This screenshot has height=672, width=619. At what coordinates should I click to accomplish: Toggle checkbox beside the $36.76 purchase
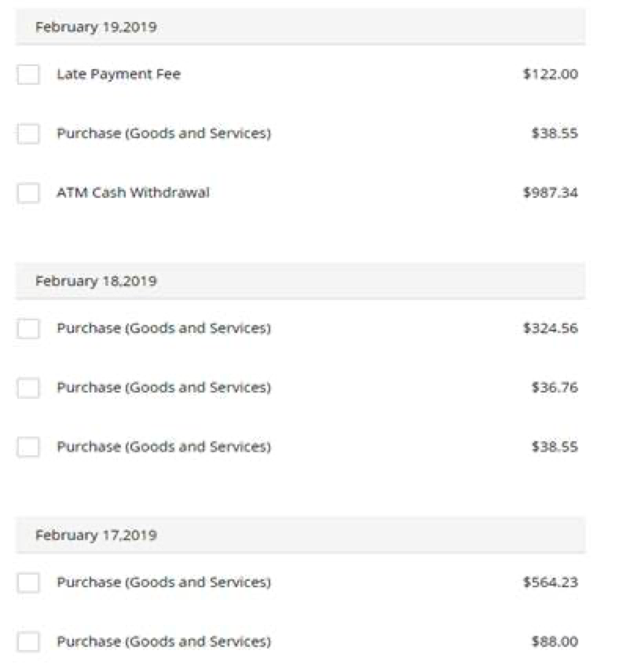28,388
